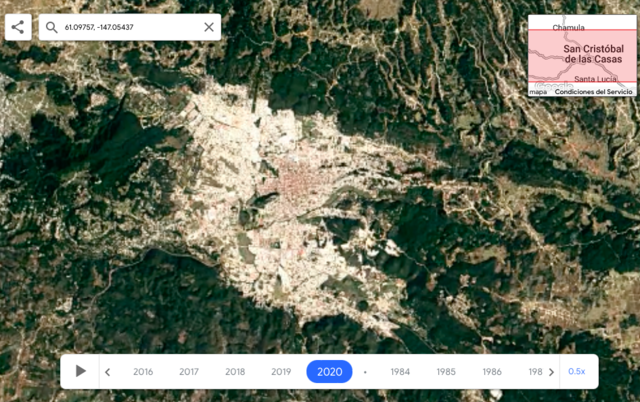Viewport: 640px width, 402px height.
Task: Clear the search field with the X
Action: [209, 27]
